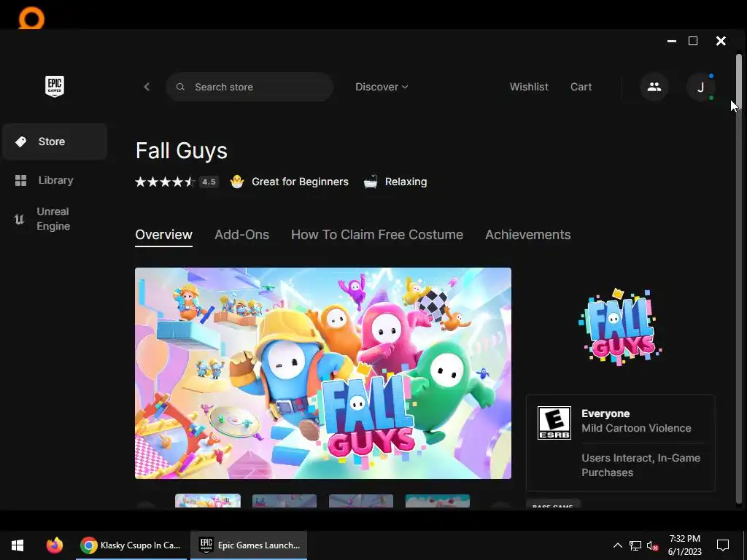Click the chick Great for Beginners icon
The height and width of the screenshot is (560, 747).
point(237,182)
